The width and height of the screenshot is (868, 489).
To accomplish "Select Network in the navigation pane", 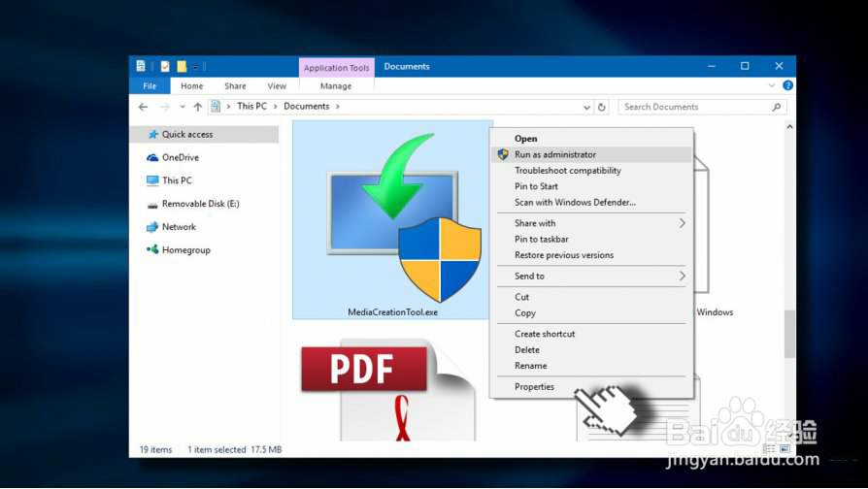I will [x=179, y=227].
